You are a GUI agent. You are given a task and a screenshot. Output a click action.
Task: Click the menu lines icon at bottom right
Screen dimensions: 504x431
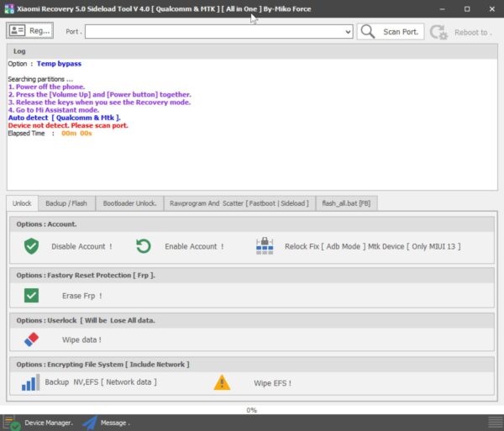[494, 423]
